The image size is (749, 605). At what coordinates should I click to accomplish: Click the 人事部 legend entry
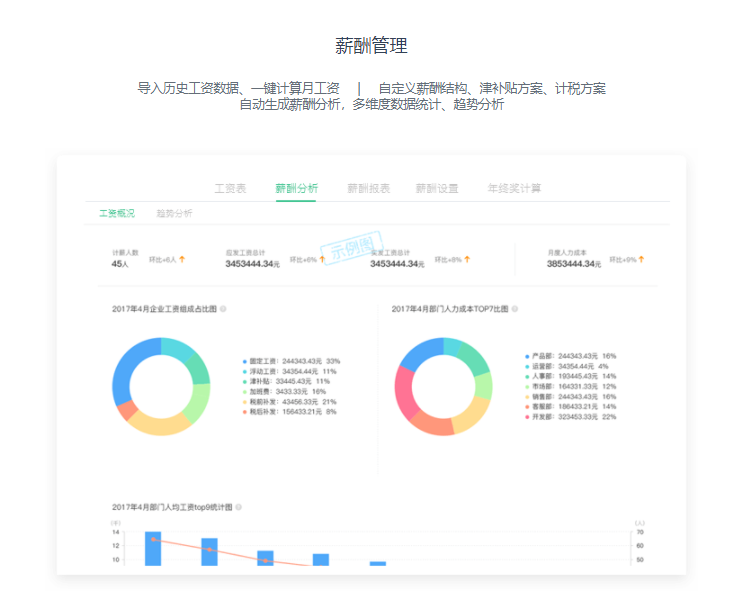pyautogui.click(x=570, y=376)
